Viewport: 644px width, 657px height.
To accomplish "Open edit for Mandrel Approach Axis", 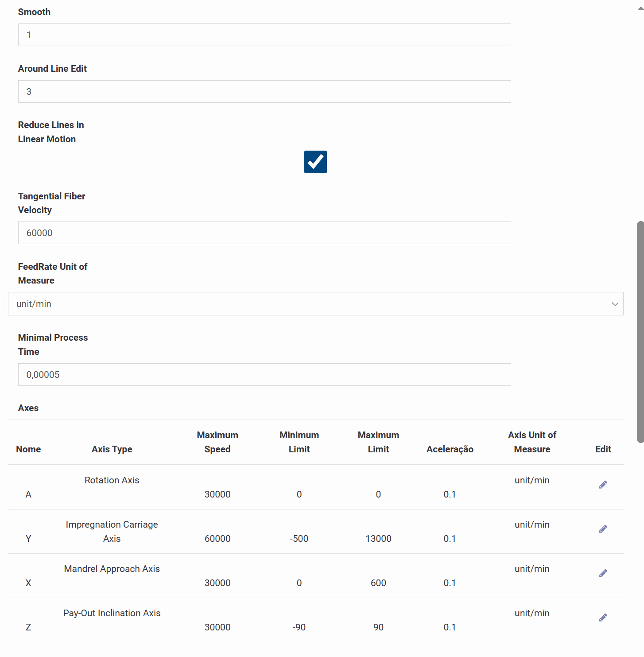I will 603,573.
